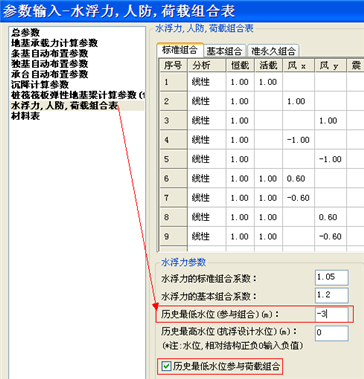Image resolution: width=364 pixels, height=379 pixels.
Task: Choose 独基自动布置参数 in the list
Action: tap(49, 63)
